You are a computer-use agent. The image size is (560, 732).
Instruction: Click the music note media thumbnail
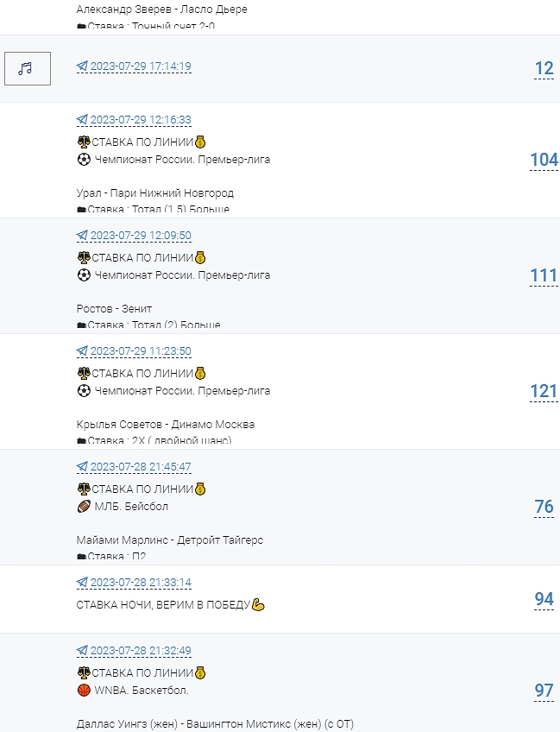[28, 68]
